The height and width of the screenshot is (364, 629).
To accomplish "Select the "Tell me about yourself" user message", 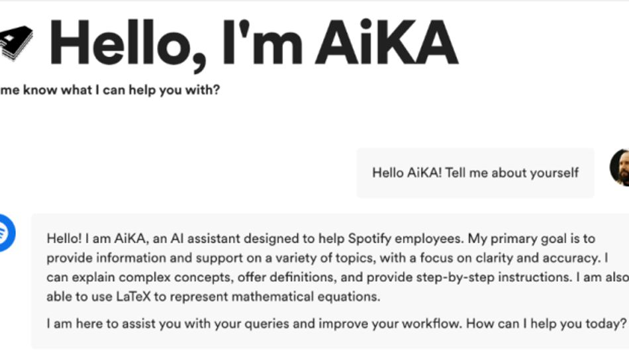I will click(512, 173).
